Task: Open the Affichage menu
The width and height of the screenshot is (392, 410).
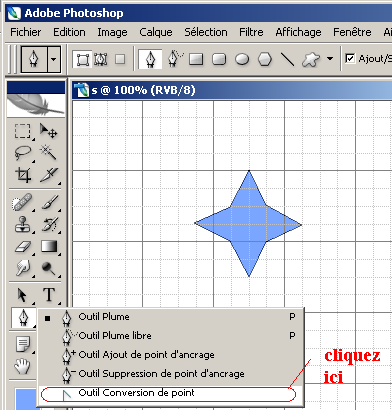Action: coord(298,32)
